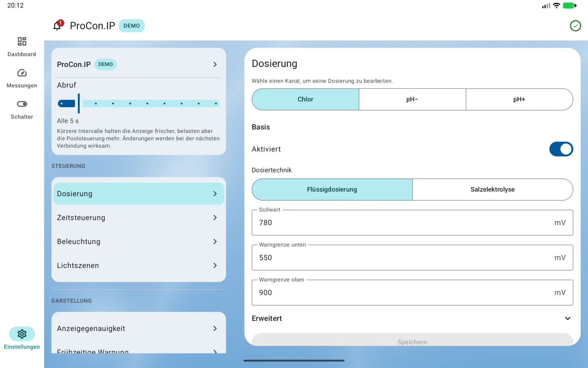This screenshot has height=368, width=588.
Task: Select the 'Alle 5 s' interval text
Action: (68, 121)
